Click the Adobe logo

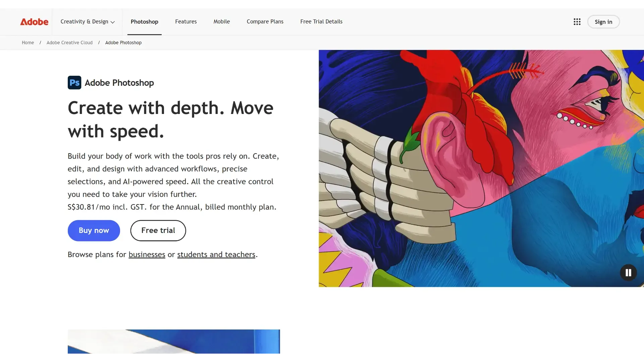click(x=34, y=22)
